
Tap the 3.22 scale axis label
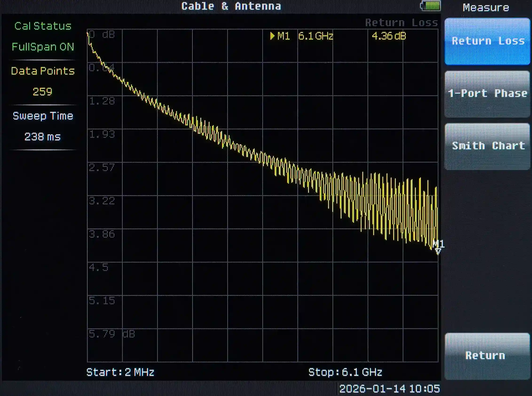point(102,201)
